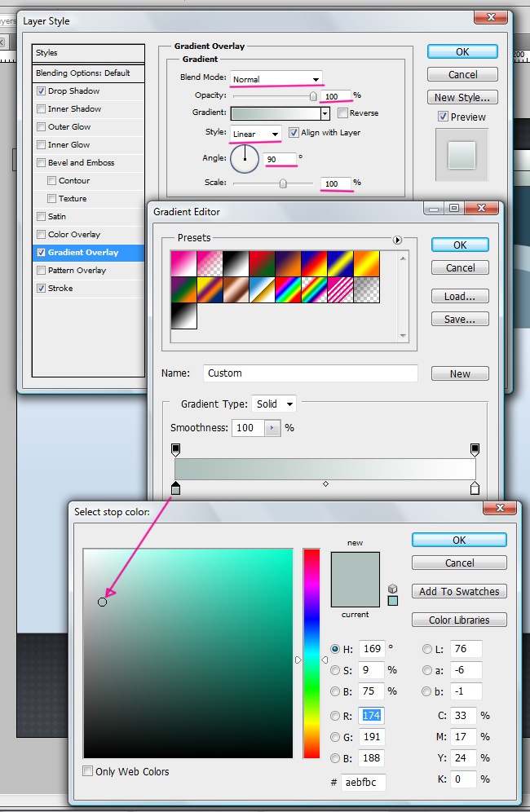Uncheck the Drop Shadow style

(x=42, y=91)
